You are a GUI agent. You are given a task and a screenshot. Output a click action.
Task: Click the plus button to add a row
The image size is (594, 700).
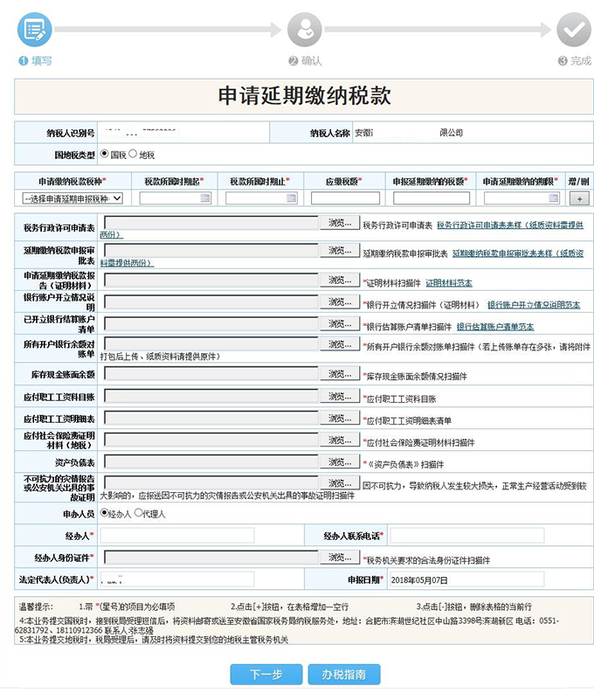click(578, 198)
